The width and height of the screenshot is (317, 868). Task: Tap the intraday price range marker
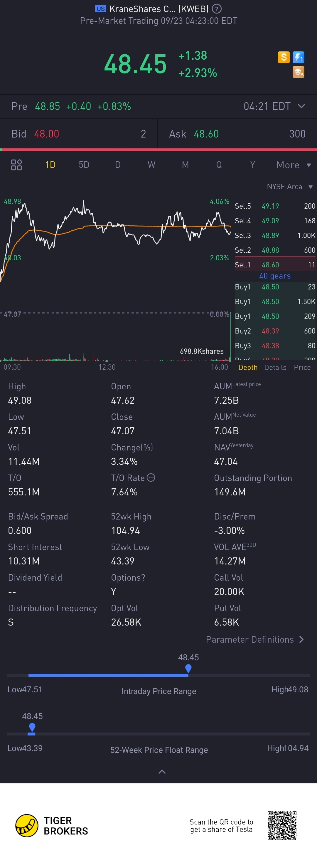(188, 668)
